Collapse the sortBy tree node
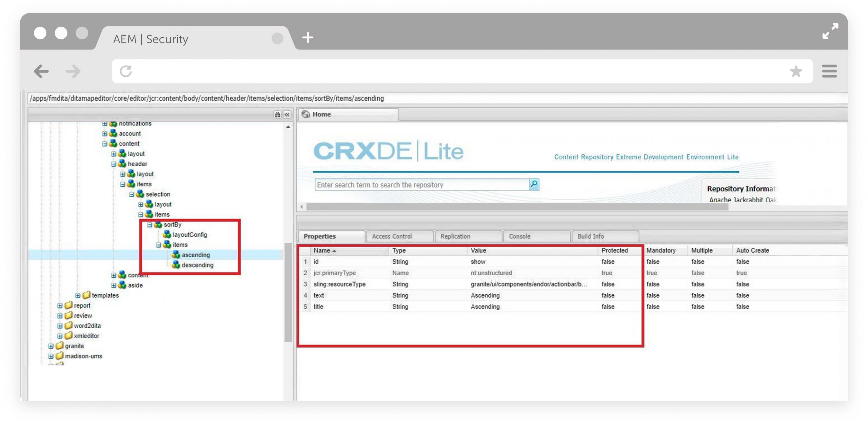 point(150,225)
